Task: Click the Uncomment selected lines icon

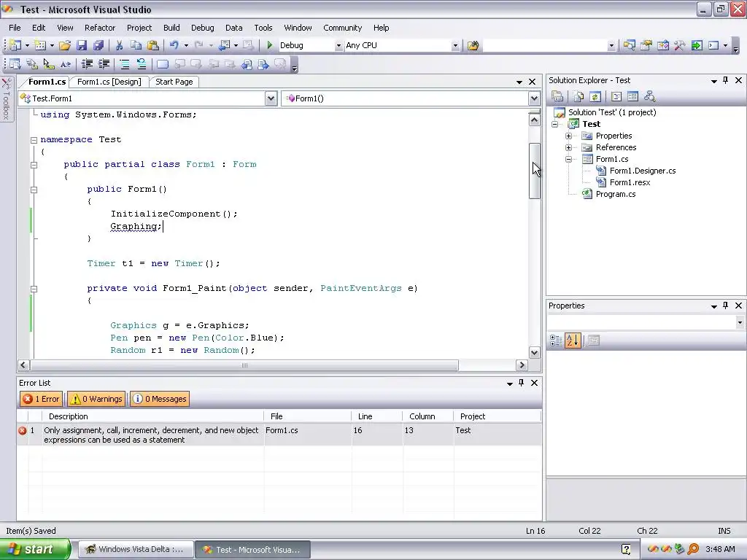Action: pyautogui.click(x=141, y=64)
